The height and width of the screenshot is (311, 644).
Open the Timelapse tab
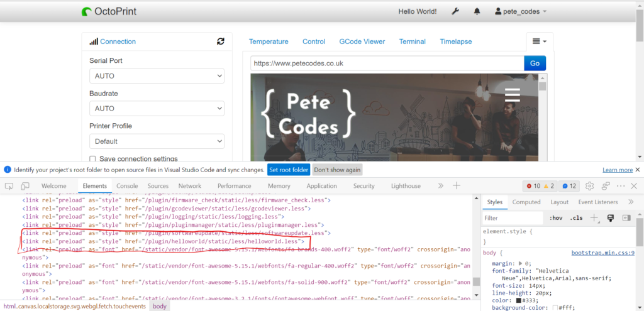456,41
